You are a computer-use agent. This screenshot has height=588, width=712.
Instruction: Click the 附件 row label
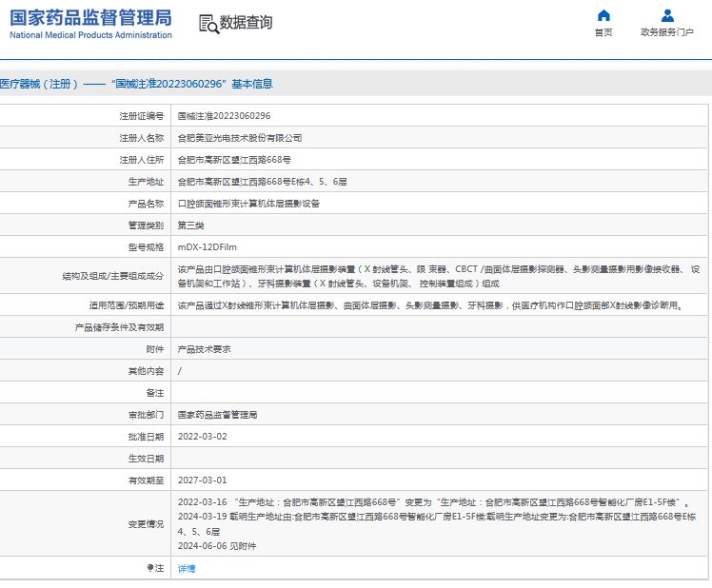coord(155,349)
